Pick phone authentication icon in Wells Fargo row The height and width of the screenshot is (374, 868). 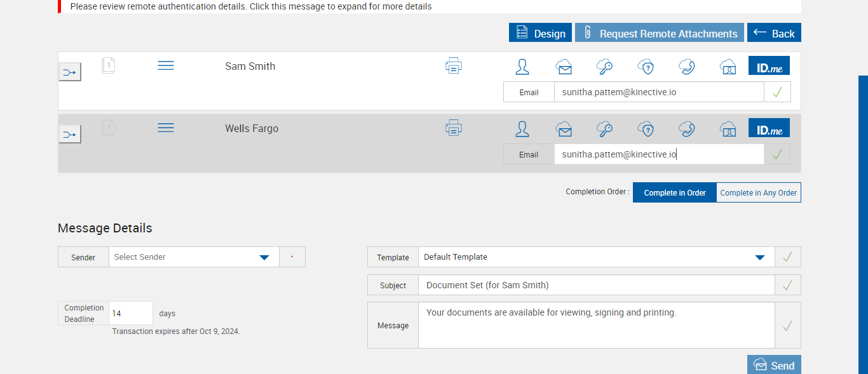(x=686, y=129)
